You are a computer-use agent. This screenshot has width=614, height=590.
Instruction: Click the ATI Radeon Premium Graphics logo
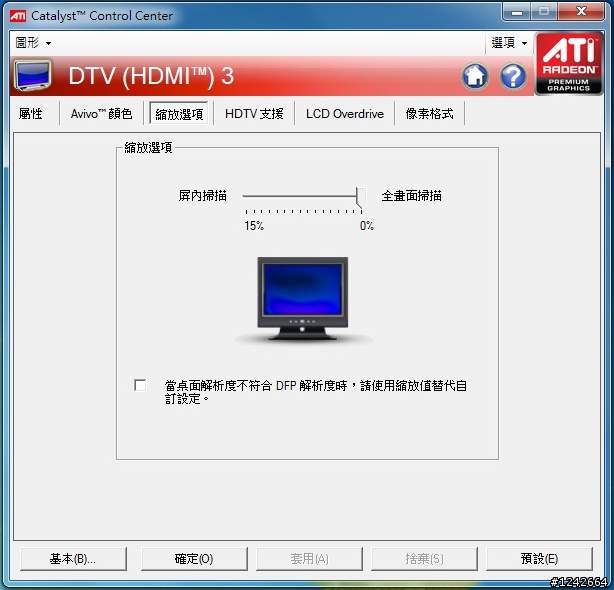click(569, 63)
